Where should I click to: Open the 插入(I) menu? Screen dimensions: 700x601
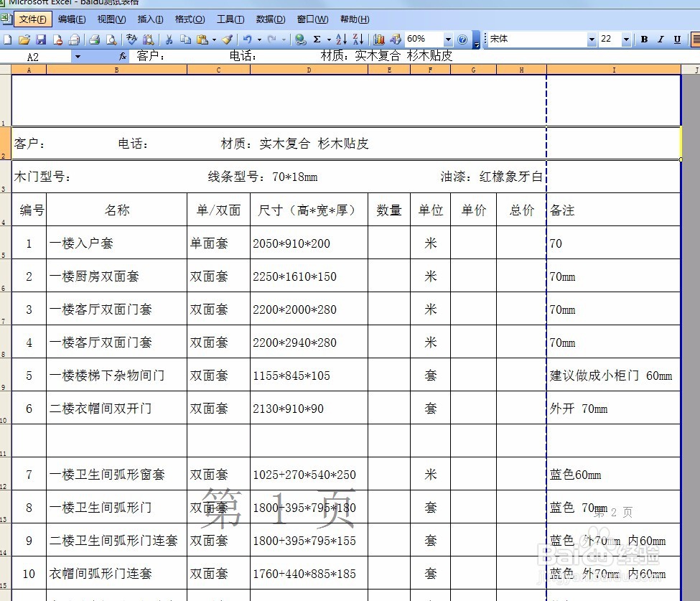(x=151, y=19)
